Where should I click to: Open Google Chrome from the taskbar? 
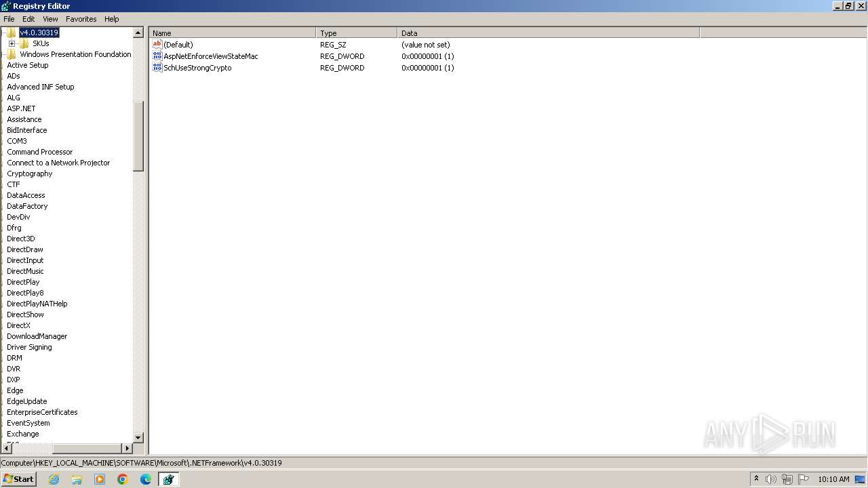tap(123, 479)
